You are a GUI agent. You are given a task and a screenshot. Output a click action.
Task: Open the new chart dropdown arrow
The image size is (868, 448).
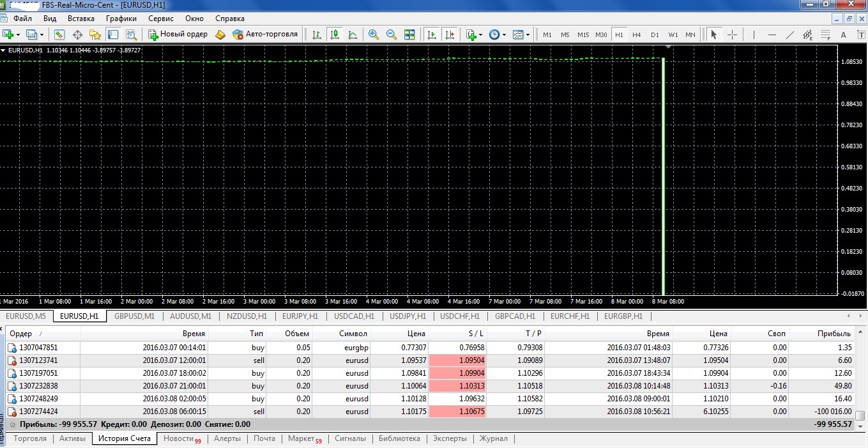18,35
